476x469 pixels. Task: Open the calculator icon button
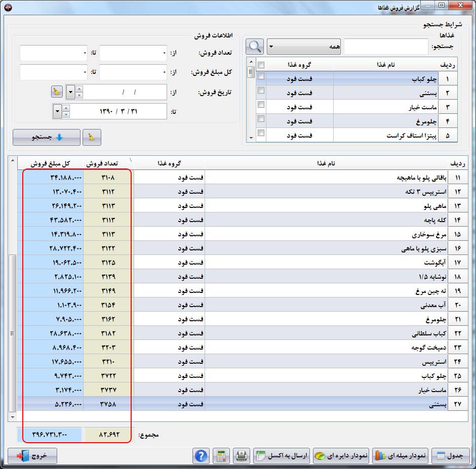point(221,456)
